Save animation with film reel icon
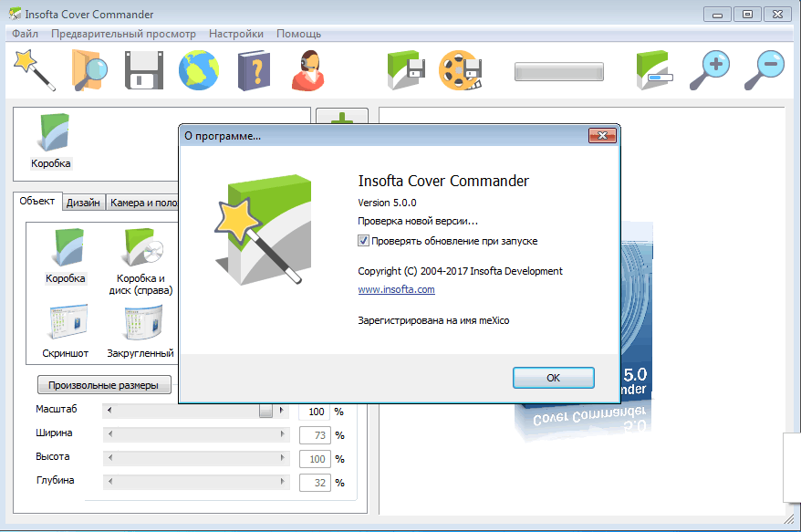The image size is (801, 532). (x=461, y=70)
